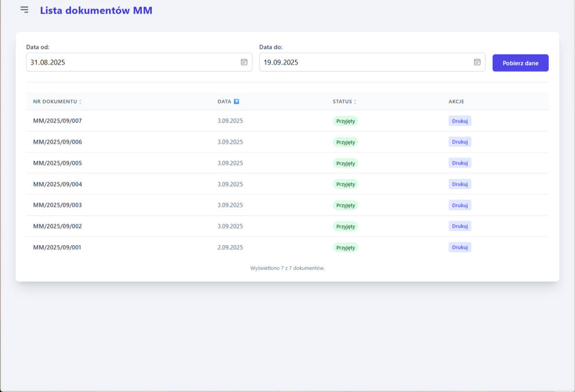
Task: Sort by Nr dokumentu column arrows
Action: (x=80, y=102)
